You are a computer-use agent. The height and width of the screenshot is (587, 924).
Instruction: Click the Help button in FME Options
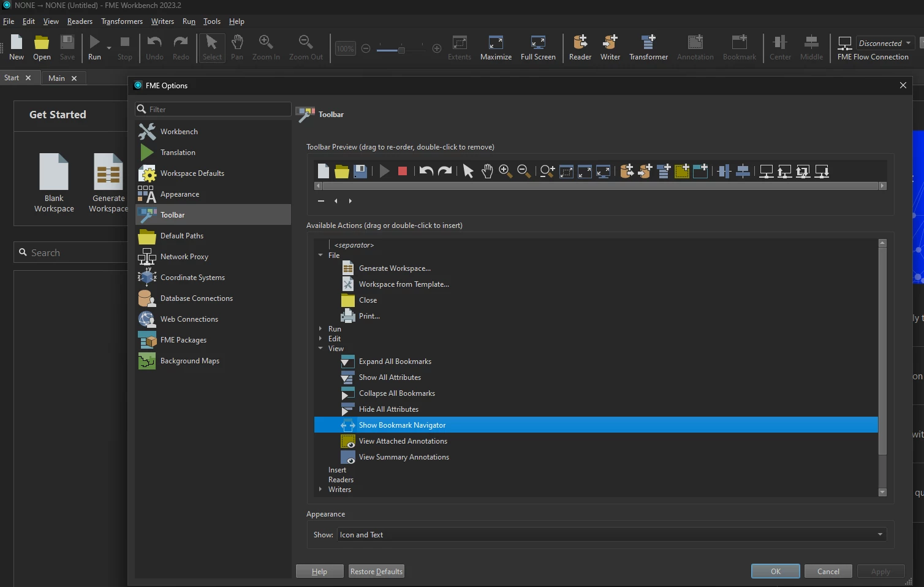point(319,571)
